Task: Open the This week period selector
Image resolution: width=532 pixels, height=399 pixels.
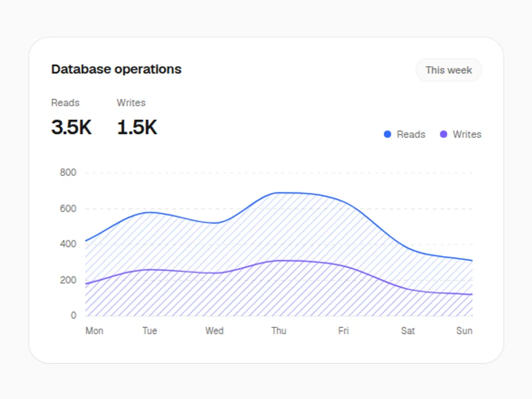Action: pyautogui.click(x=448, y=70)
